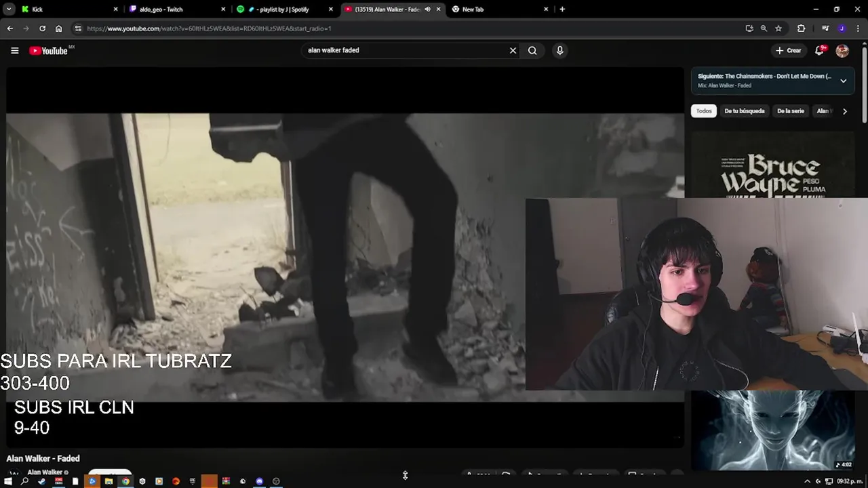Show hidden tray icons chevron
Screen dimensions: 868x488
807,481
